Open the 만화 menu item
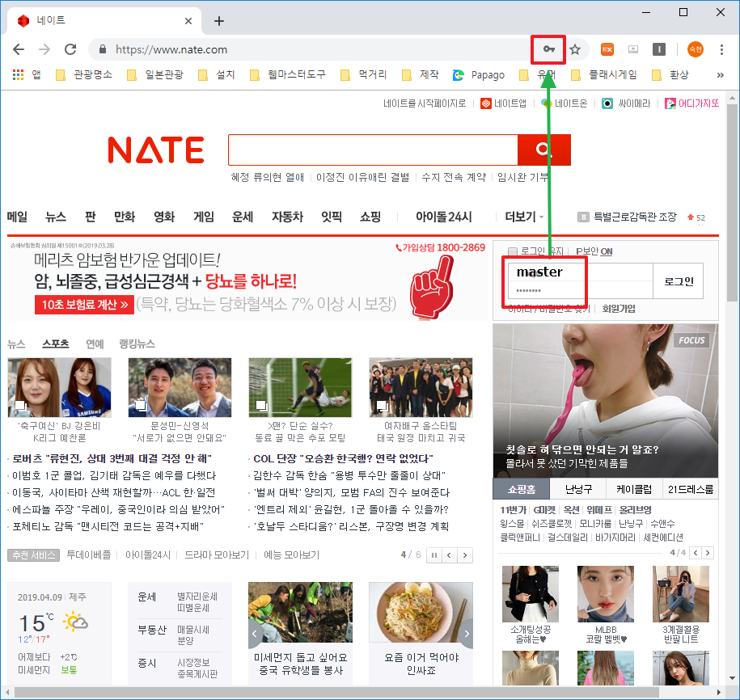Image resolution: width=740 pixels, height=700 pixels. pyautogui.click(x=125, y=217)
